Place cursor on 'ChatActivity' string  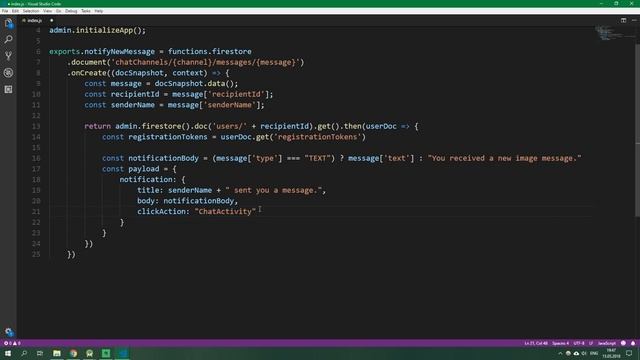[225, 211]
